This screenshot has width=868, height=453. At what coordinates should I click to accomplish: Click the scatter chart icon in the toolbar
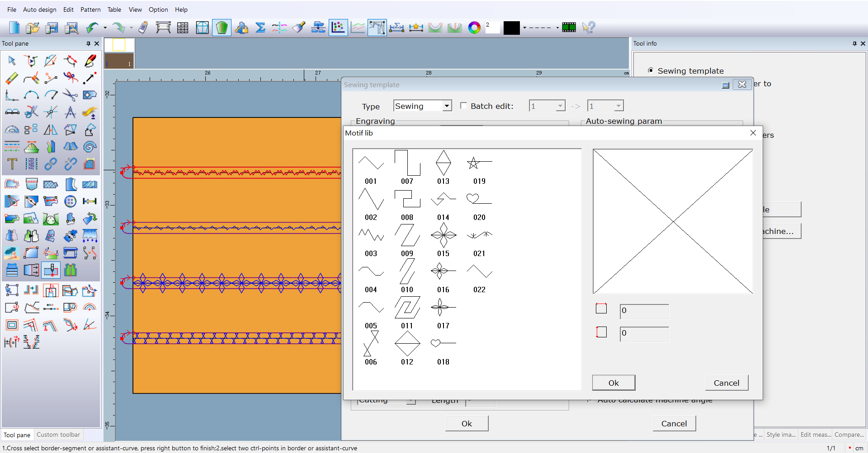click(338, 28)
